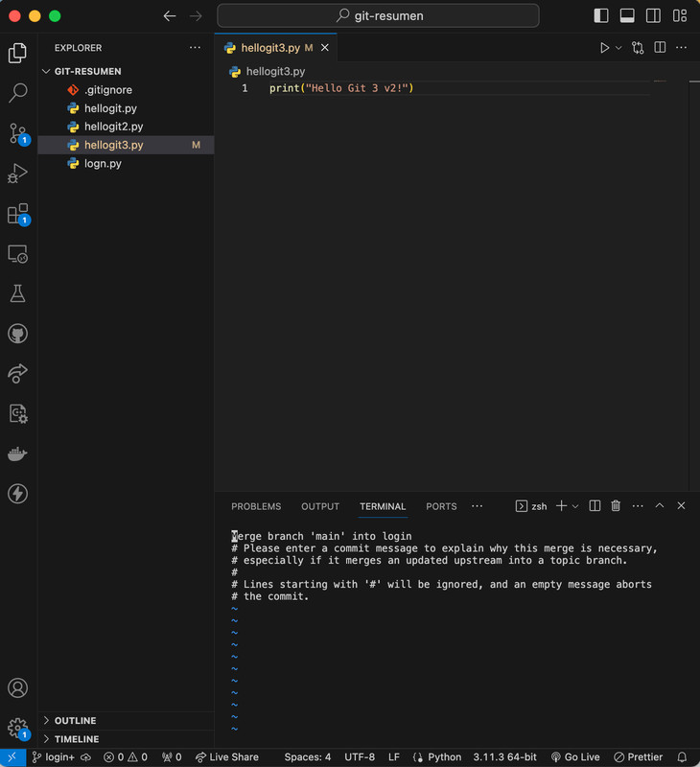Split the terminal panel
The image size is (700, 767).
tap(595, 506)
